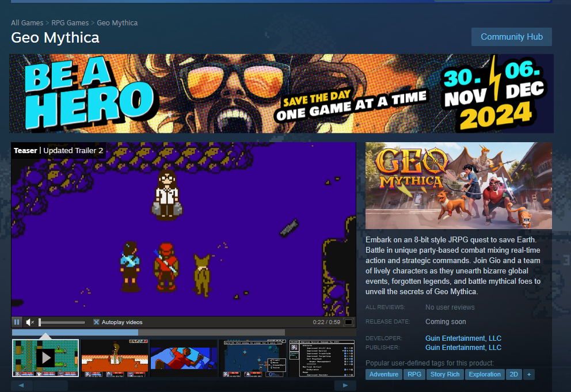Image resolution: width=571 pixels, height=392 pixels.
Task: Select the first trailer thumbnail with play icon
Action: pos(45,358)
